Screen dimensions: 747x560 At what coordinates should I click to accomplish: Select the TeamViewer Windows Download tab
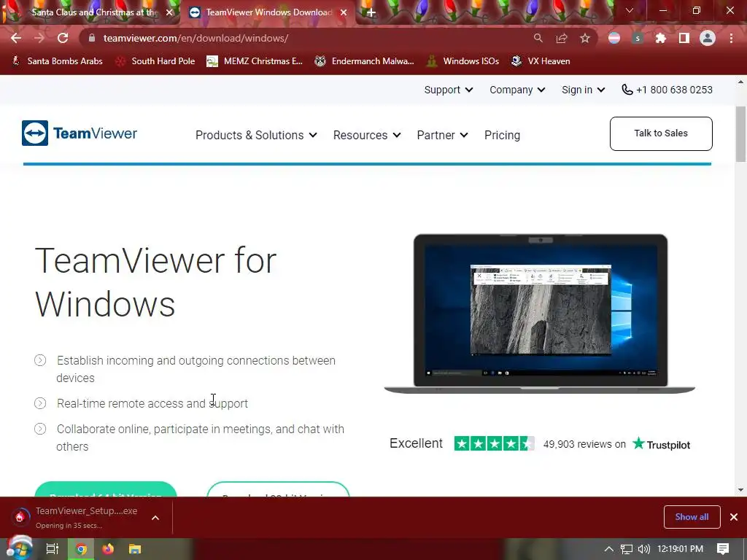268,12
